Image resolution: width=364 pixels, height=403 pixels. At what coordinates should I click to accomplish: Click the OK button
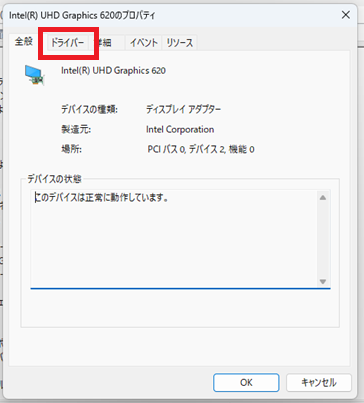click(246, 382)
